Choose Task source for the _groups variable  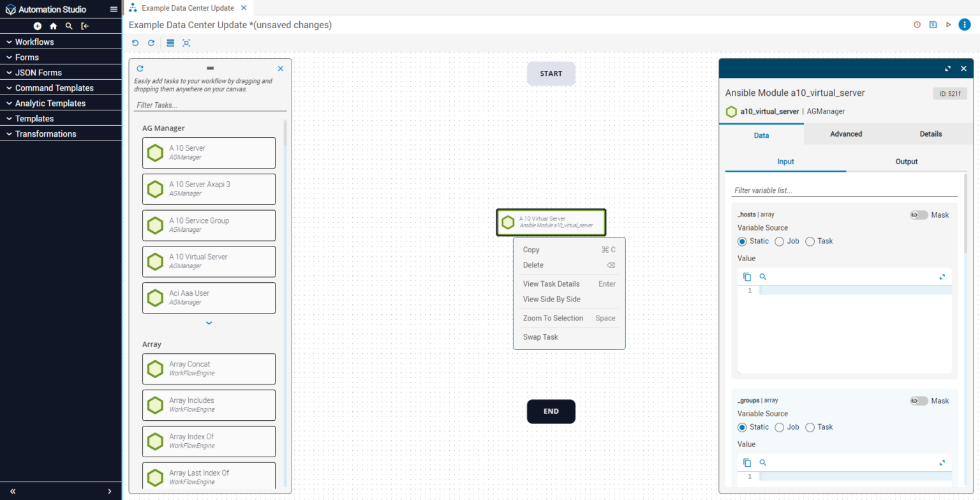(x=810, y=427)
